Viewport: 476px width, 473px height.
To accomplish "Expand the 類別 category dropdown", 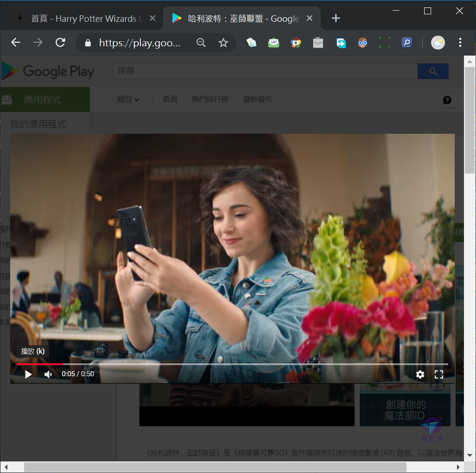I will coord(128,99).
